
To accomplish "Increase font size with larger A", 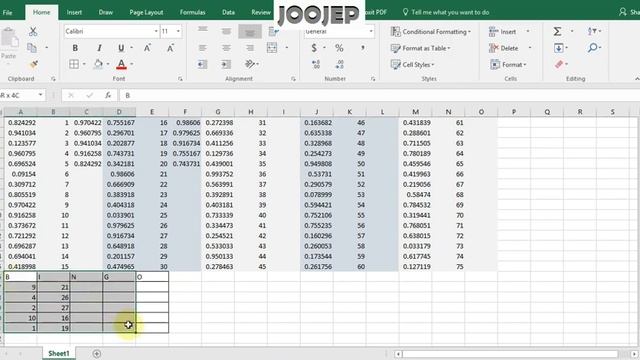I will [x=147, y=48].
